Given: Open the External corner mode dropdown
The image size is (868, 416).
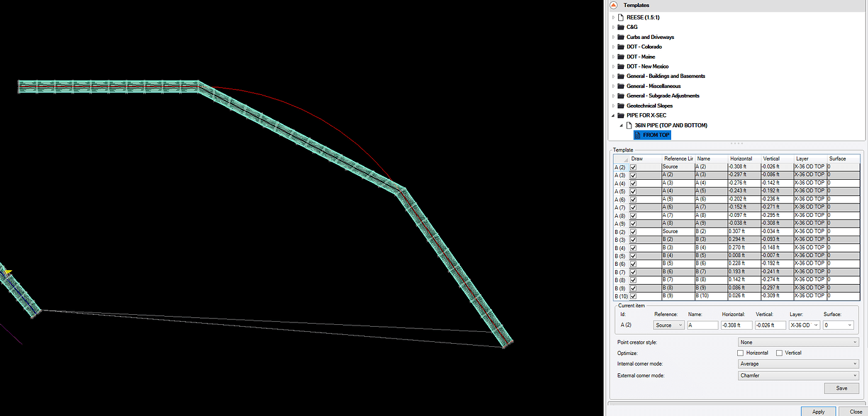Looking at the screenshot, I should tap(798, 376).
